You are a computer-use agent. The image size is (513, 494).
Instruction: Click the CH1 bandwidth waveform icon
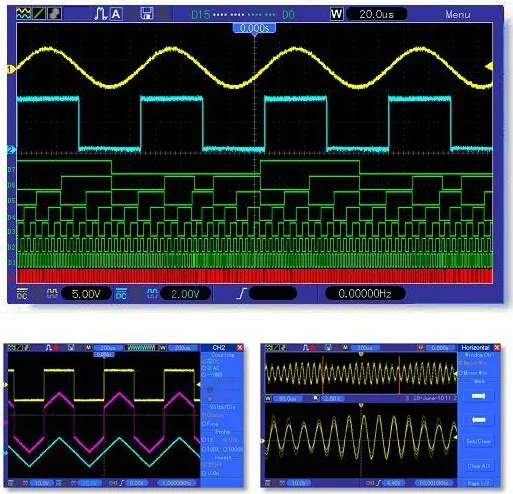pos(52,293)
